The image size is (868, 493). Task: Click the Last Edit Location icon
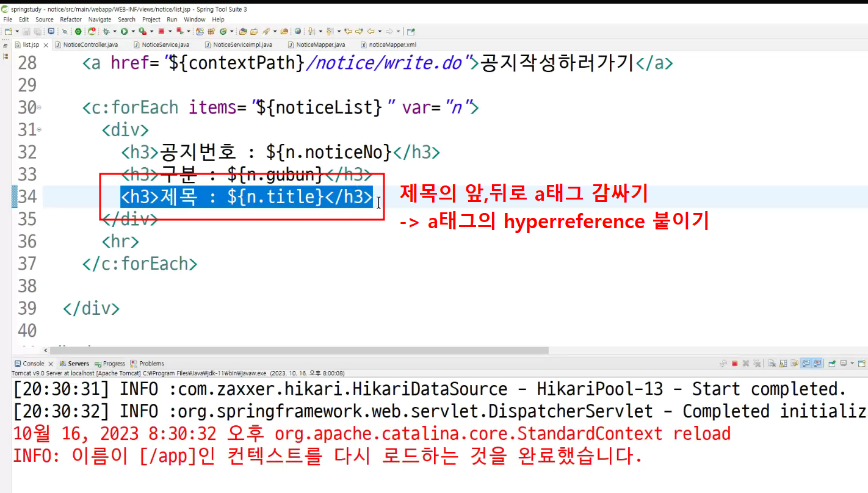pos(348,31)
